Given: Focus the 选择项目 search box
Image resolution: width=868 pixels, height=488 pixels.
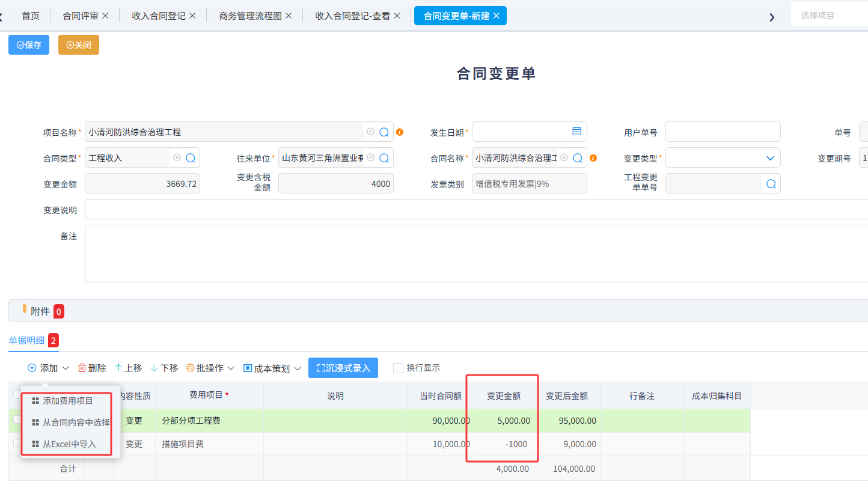Looking at the screenshot, I should tap(830, 16).
